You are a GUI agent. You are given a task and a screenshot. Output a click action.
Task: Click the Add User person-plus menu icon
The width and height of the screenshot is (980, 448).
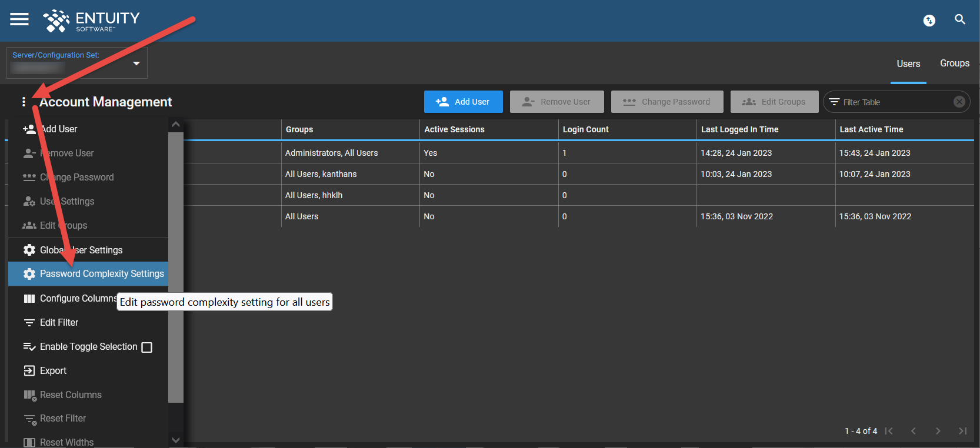tap(29, 129)
